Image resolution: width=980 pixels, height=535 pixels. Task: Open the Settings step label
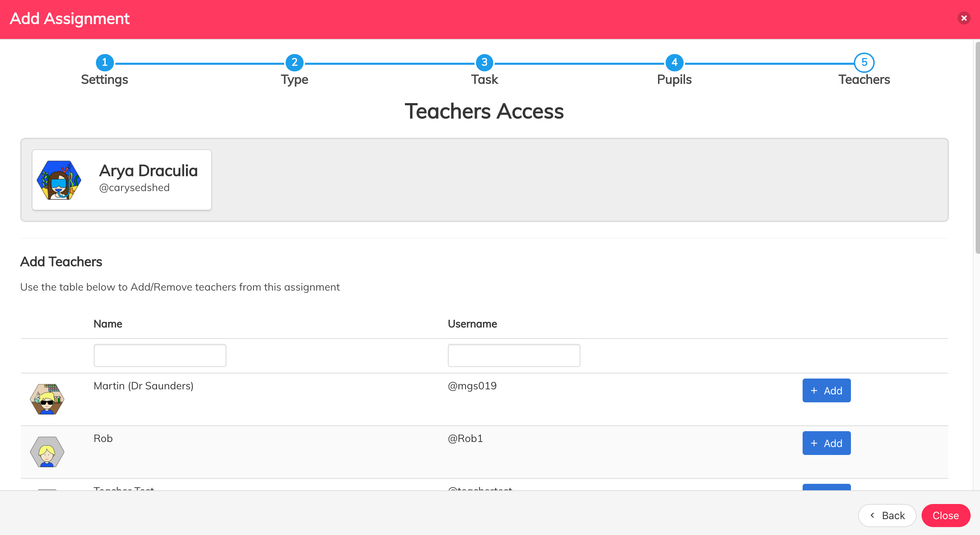pyautogui.click(x=105, y=80)
